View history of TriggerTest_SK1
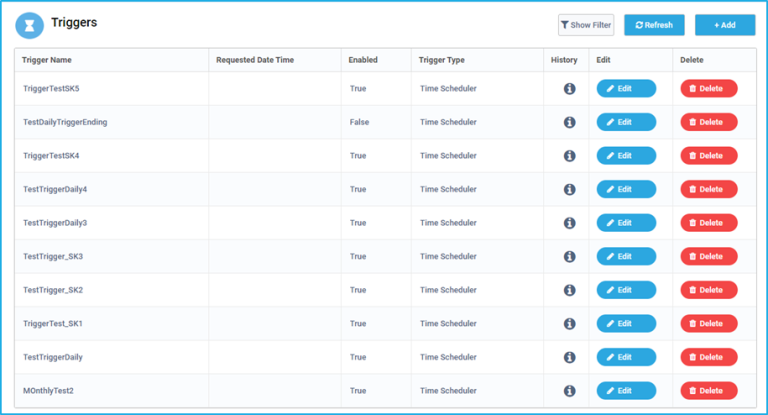This screenshot has width=768, height=415. [x=569, y=324]
